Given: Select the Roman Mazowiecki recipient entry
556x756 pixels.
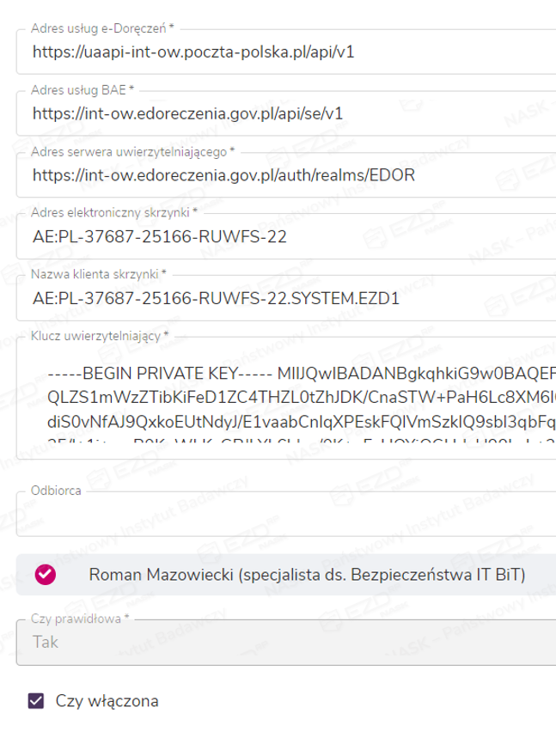Looking at the screenshot, I should click(307, 575).
